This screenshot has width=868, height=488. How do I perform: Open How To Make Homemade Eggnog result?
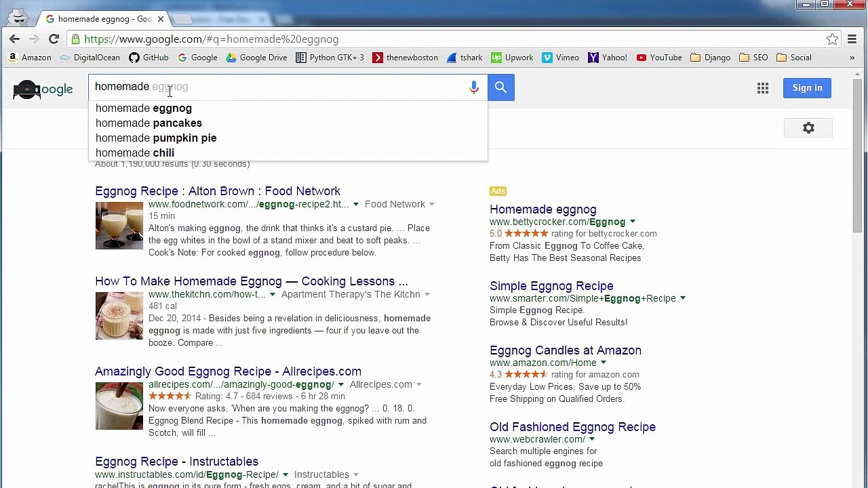pos(252,281)
